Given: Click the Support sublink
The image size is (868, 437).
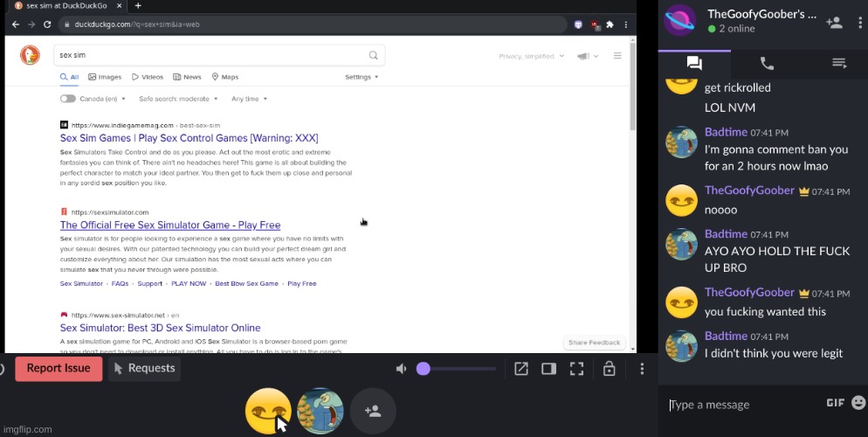Looking at the screenshot, I should coord(149,283).
